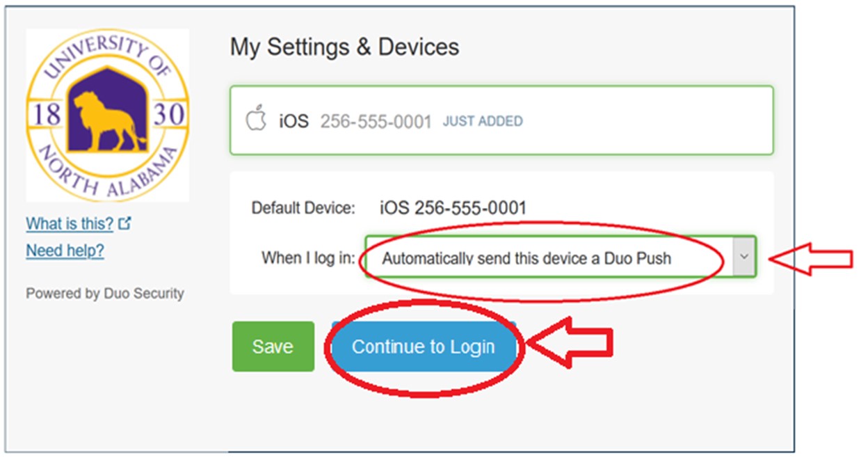Click the red arrow pointing at Continue to Login
Viewport: 868px width, 460px height.
click(x=570, y=343)
